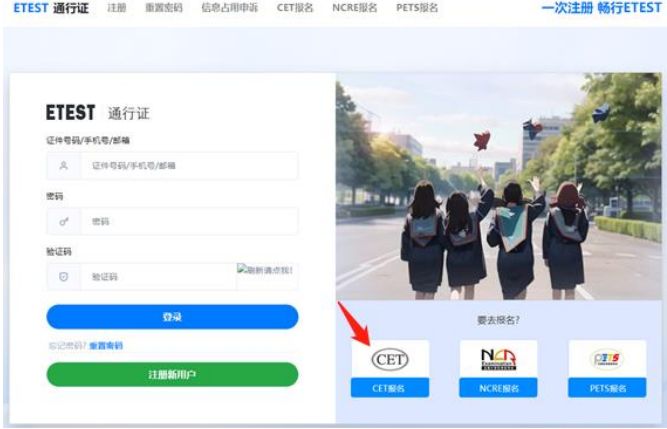Click the CET logo image

pos(390,359)
